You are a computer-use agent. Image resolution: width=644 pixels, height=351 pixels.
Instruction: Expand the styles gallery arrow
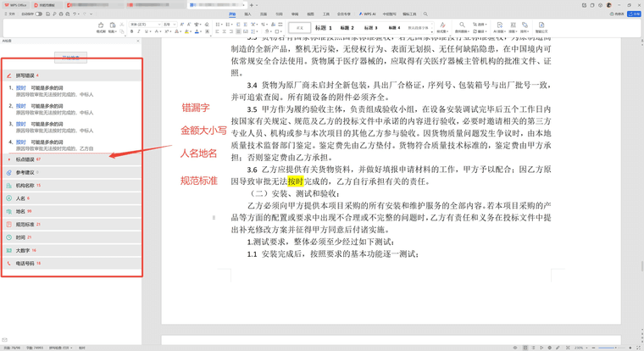click(431, 32)
